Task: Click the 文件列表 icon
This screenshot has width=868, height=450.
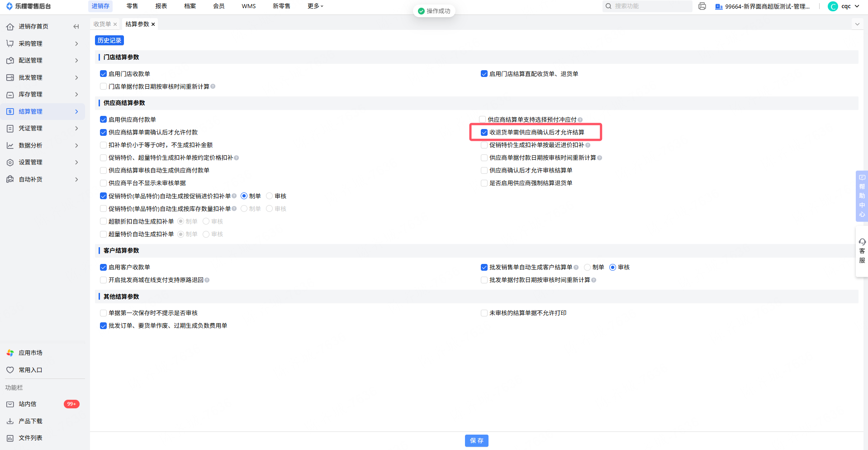Action: pyautogui.click(x=10, y=438)
